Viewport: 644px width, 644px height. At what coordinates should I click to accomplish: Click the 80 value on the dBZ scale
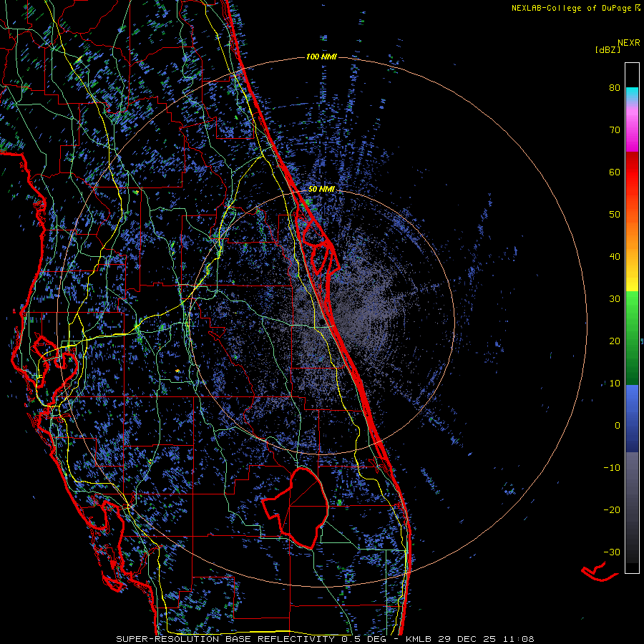click(615, 88)
